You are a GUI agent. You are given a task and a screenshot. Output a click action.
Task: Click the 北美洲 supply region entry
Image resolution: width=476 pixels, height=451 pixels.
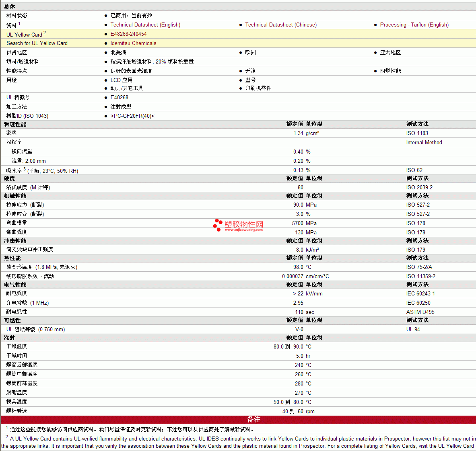(118, 53)
